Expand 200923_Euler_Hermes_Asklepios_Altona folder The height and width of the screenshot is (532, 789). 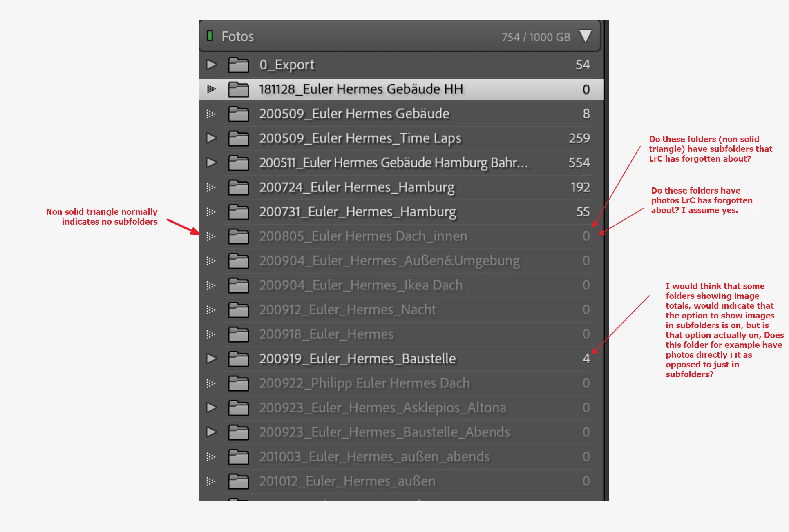(x=211, y=407)
